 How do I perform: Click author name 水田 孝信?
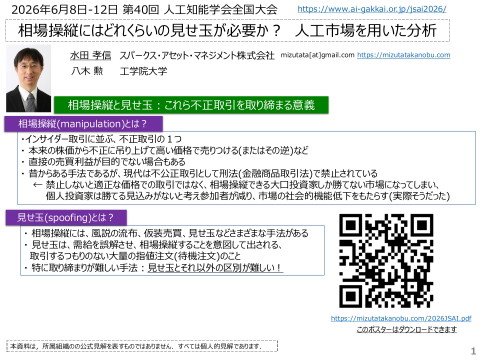tap(90, 55)
